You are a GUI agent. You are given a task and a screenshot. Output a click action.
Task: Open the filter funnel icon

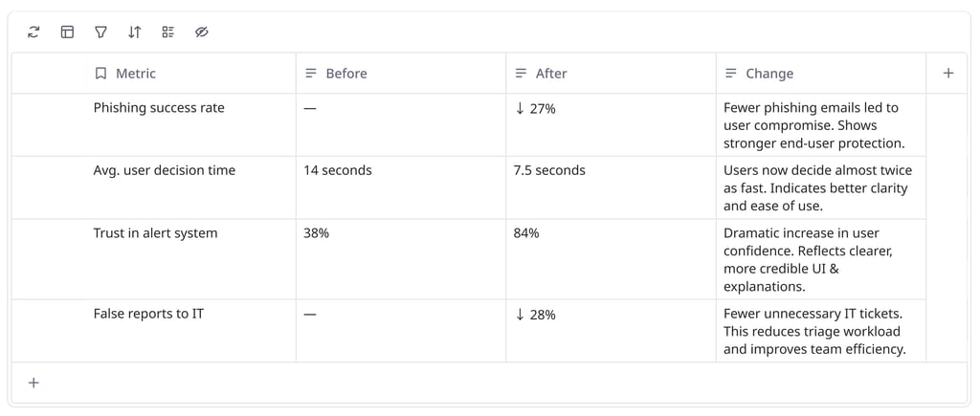(x=100, y=32)
